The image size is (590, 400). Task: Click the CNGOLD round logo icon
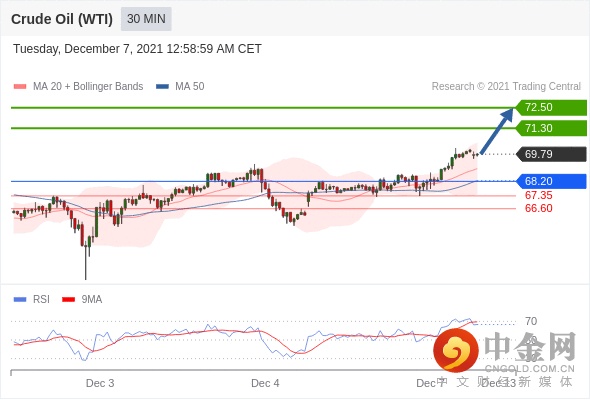click(456, 350)
